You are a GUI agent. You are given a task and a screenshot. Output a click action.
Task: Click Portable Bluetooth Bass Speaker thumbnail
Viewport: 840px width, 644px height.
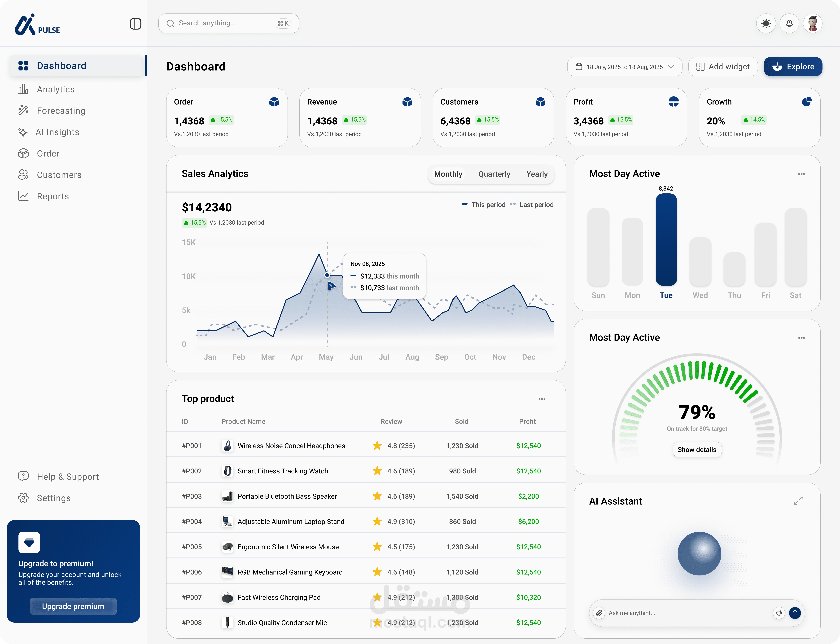tap(227, 496)
